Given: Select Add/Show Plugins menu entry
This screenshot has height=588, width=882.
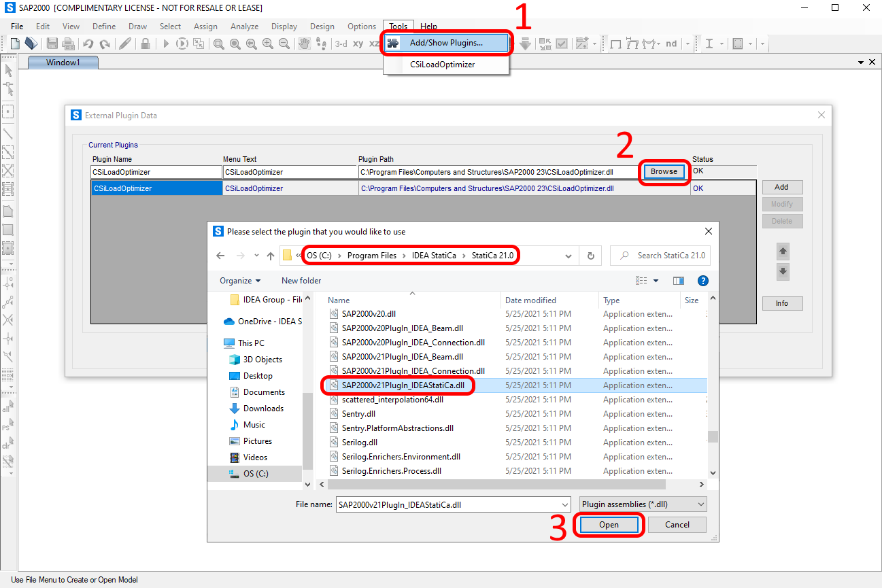Looking at the screenshot, I should [x=446, y=43].
